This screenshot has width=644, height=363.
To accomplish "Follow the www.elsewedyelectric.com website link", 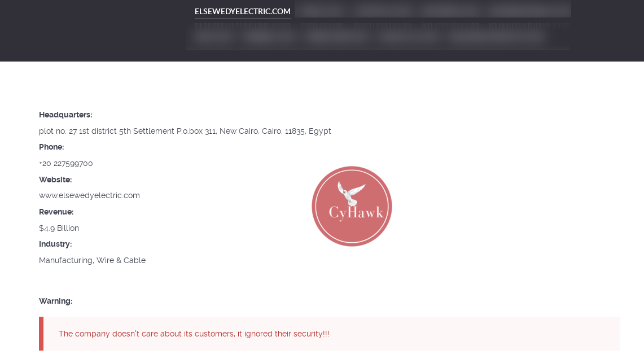I will (x=89, y=195).
